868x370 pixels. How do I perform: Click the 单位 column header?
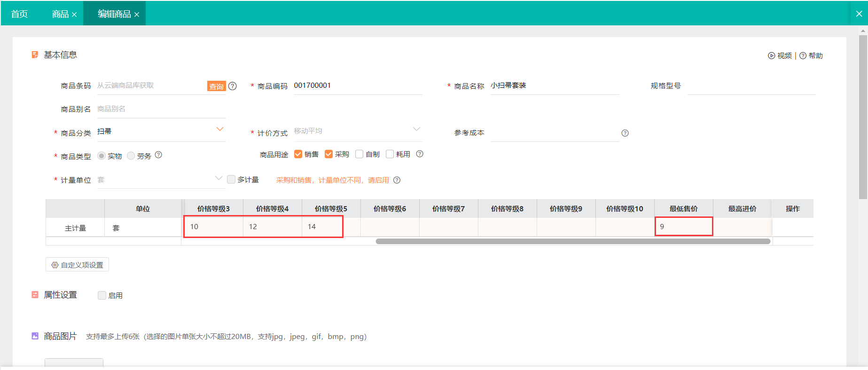click(143, 208)
